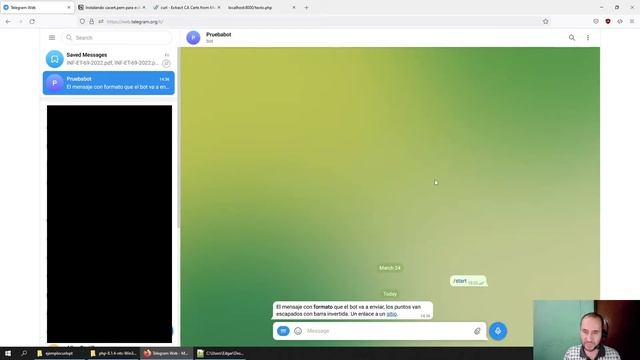The image size is (640, 360).
Task: Open the Pocket save icon in toolbar
Action: pyautogui.click(x=596, y=21)
